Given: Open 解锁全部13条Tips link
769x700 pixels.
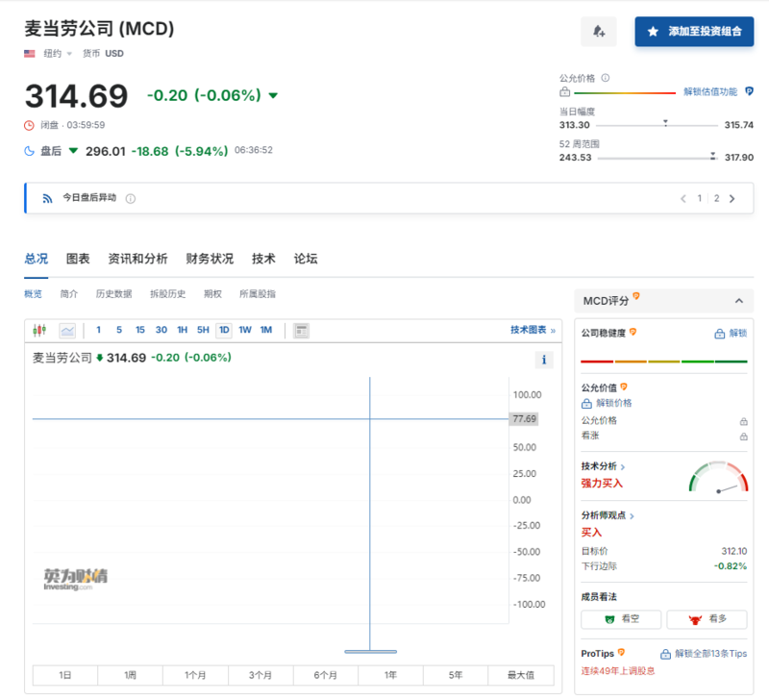Looking at the screenshot, I should (704, 654).
